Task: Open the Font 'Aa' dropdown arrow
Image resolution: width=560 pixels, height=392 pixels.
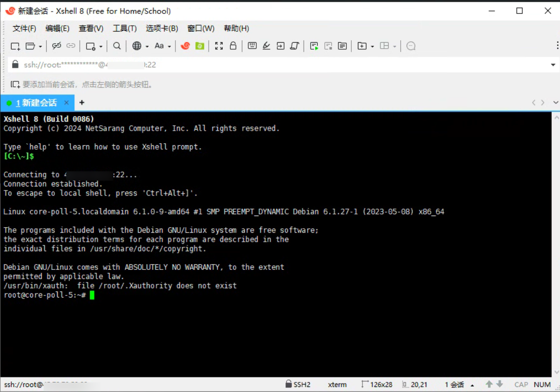Action: click(169, 47)
